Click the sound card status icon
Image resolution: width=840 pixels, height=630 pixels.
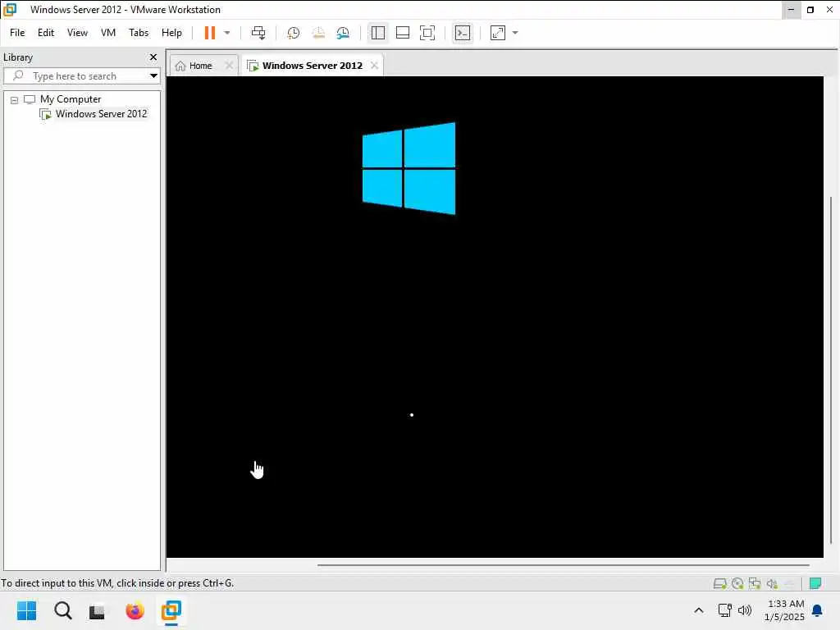pyautogui.click(x=772, y=583)
